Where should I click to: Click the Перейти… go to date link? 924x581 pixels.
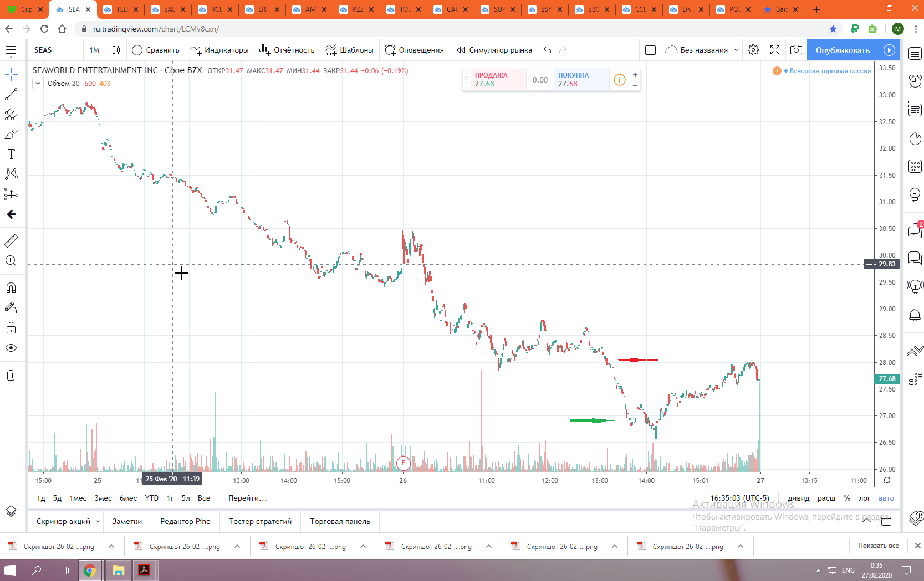point(248,498)
